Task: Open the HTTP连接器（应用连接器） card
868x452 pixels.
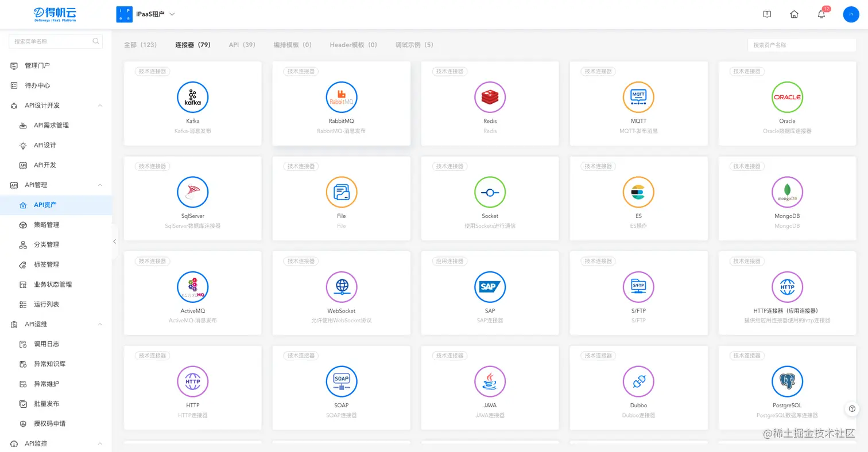Action: click(x=787, y=293)
